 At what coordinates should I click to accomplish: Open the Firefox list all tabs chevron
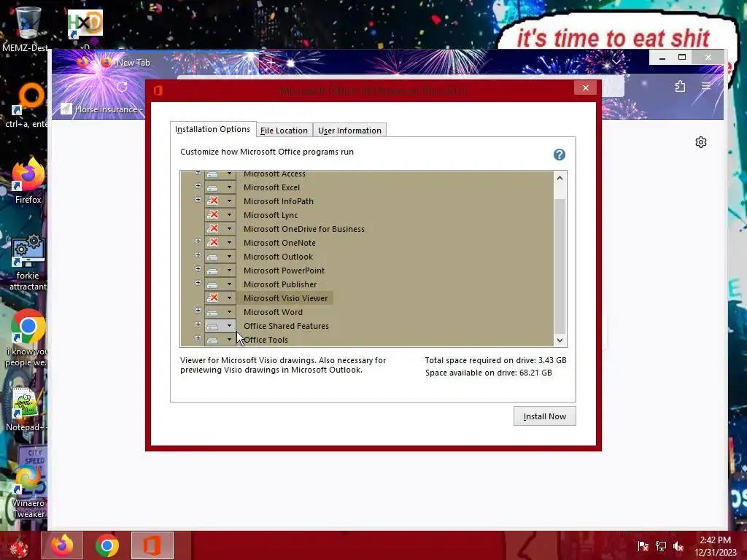pos(616,62)
